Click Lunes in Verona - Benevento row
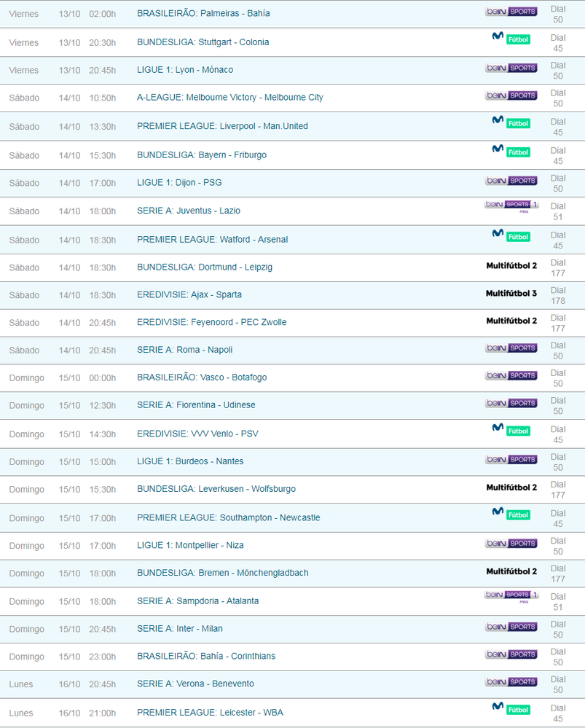 pyautogui.click(x=21, y=684)
